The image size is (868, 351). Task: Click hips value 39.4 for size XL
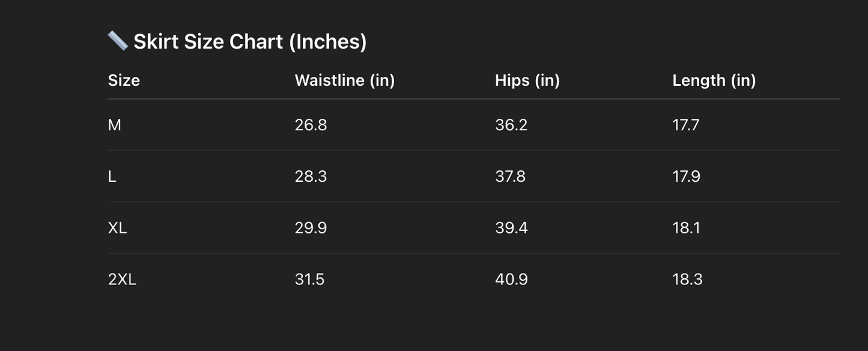tap(512, 228)
